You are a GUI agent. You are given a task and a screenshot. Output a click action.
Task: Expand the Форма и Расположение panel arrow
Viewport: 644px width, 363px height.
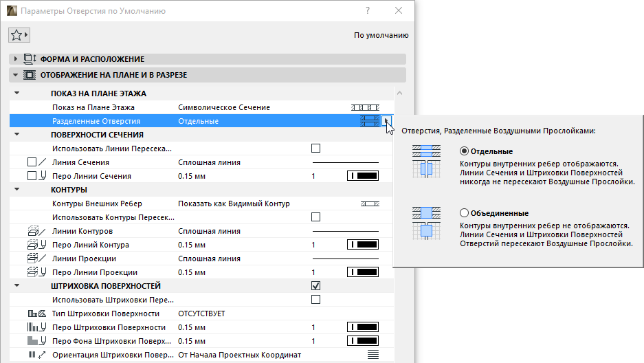[16, 59]
